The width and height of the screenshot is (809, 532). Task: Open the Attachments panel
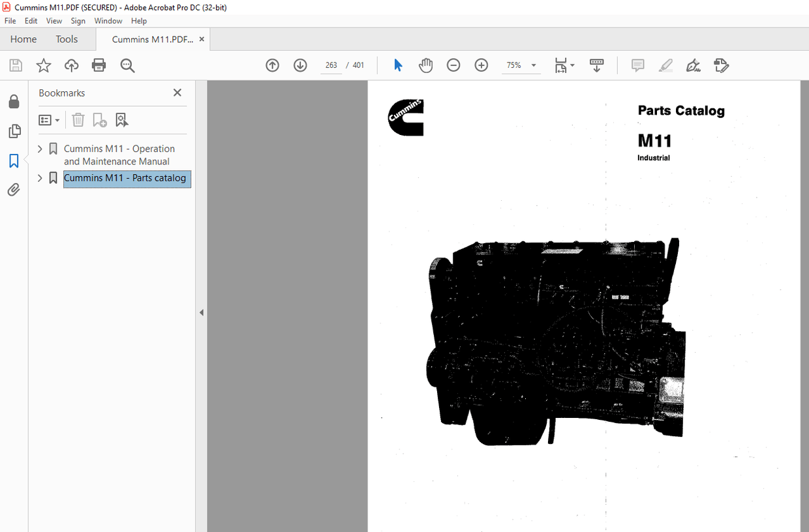click(x=14, y=190)
